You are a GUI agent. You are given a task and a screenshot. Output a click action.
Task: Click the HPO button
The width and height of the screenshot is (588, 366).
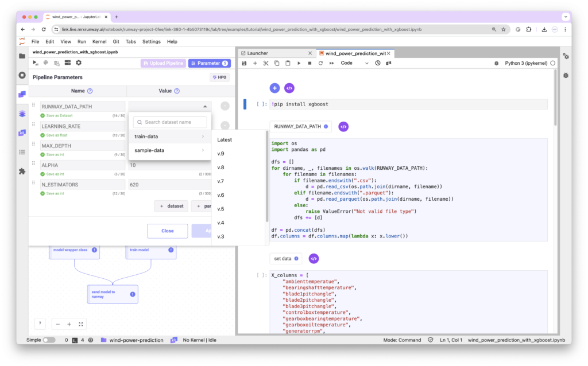[x=219, y=77]
